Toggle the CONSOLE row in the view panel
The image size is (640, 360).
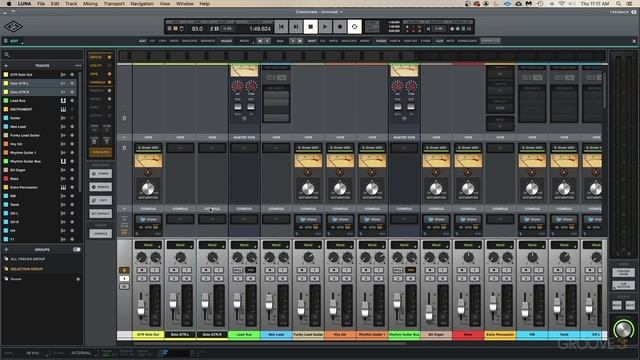pos(100,82)
